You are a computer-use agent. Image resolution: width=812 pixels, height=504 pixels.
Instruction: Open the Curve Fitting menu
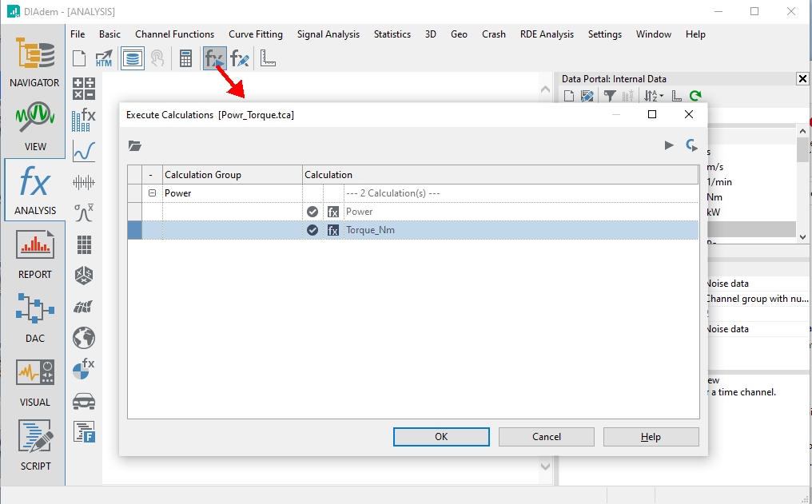(256, 34)
